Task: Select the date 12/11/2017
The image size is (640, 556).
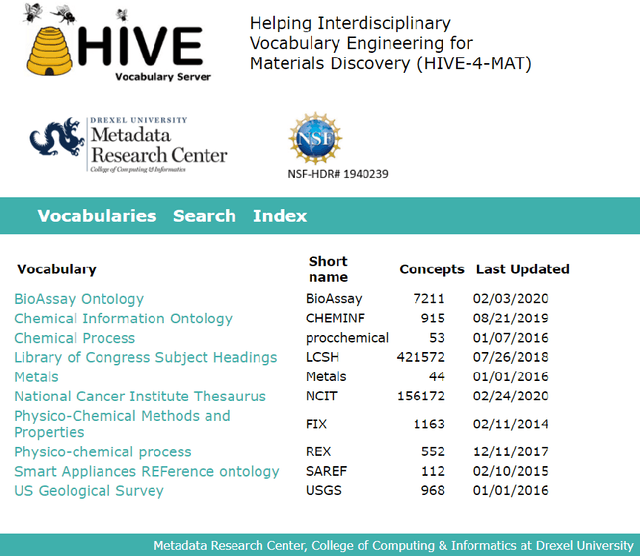Action: coord(511,452)
